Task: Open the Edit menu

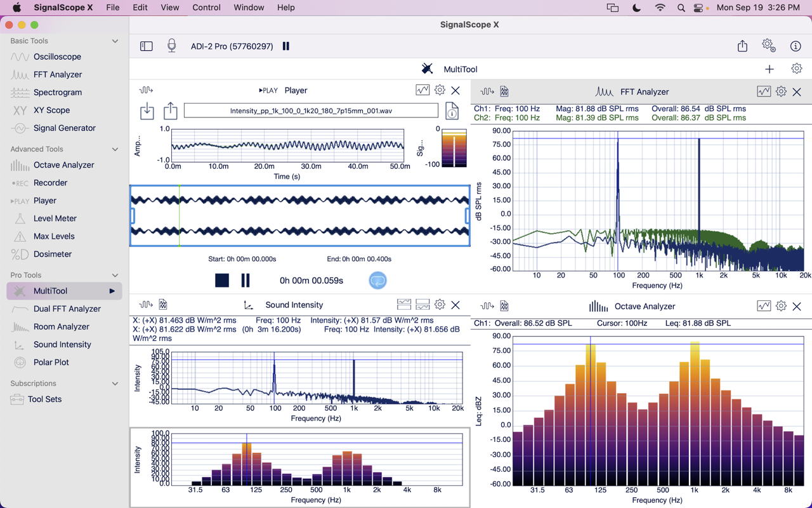Action: pos(140,8)
